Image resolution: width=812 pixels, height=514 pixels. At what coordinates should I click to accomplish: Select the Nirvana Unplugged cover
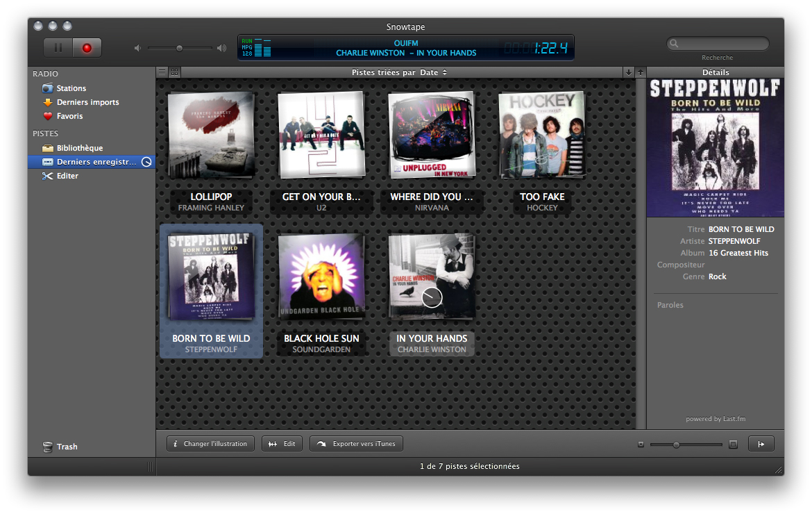[x=432, y=135]
